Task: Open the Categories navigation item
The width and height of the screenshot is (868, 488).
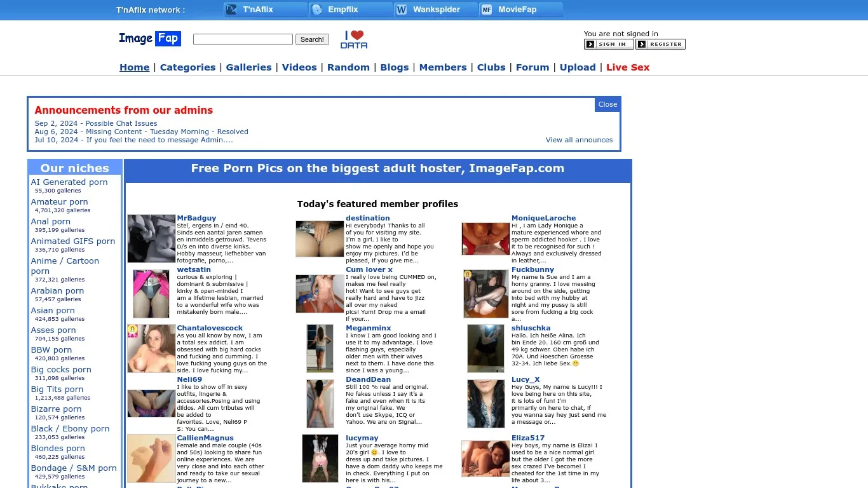Action: 187,67
